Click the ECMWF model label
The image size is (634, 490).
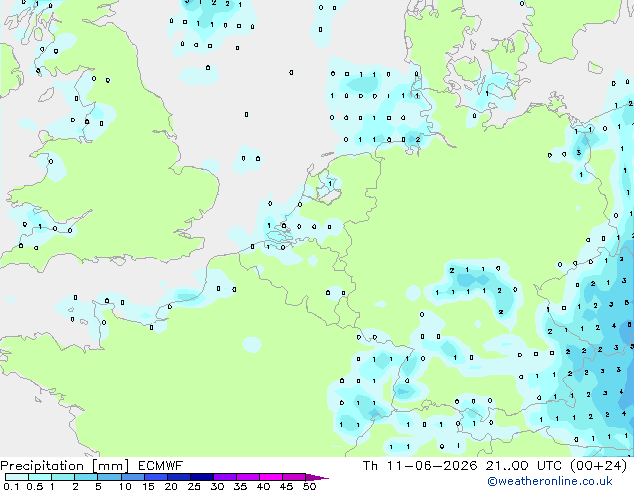point(160,466)
